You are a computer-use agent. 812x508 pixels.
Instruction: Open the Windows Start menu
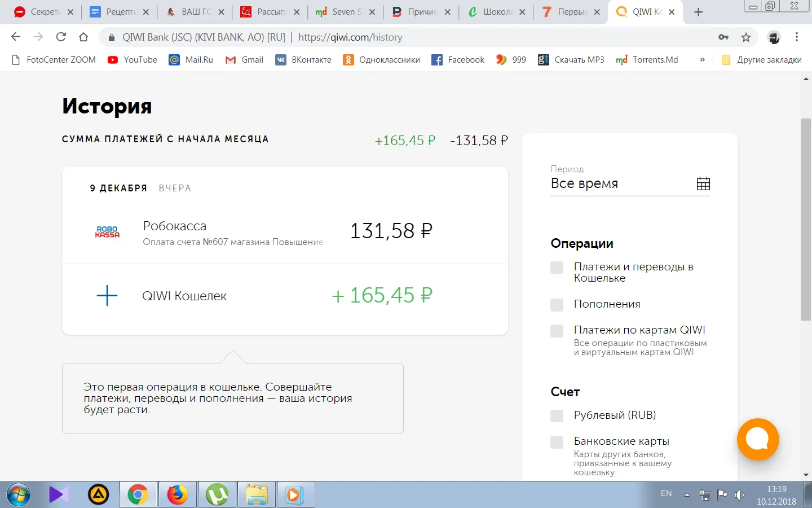point(19,495)
